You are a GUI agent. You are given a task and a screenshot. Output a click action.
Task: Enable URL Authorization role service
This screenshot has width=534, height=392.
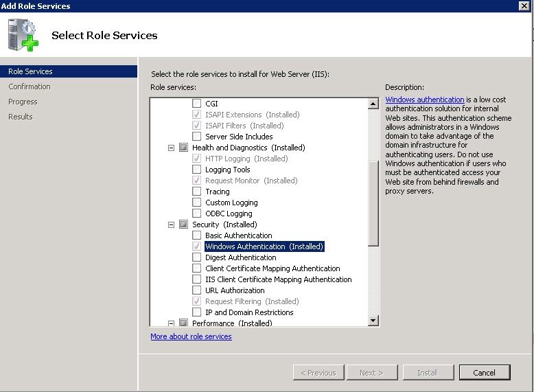197,290
